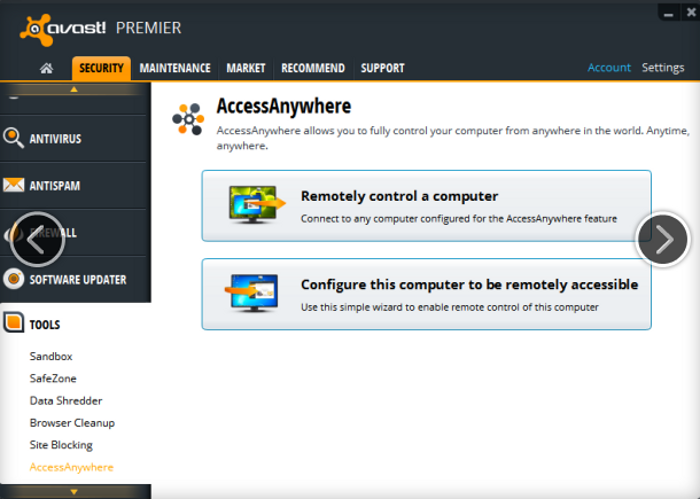Select AccessAnywhere in the sidebar
Image resolution: width=700 pixels, height=499 pixels.
coord(71,467)
